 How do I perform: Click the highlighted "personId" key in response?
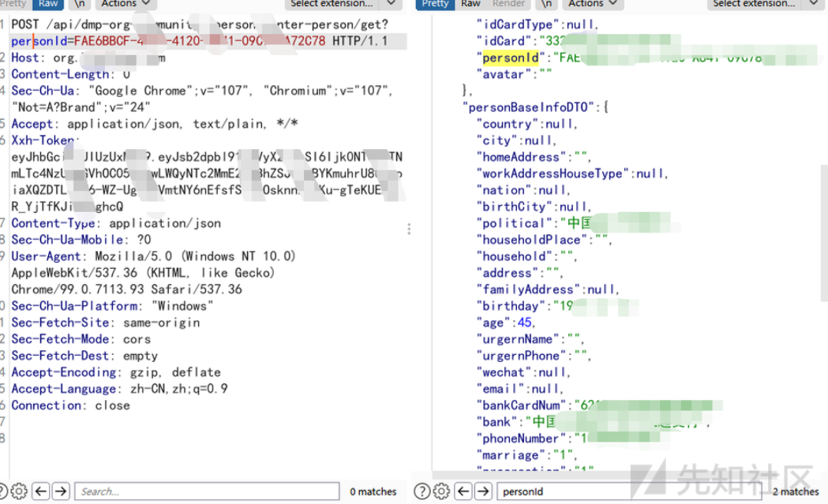pos(510,58)
